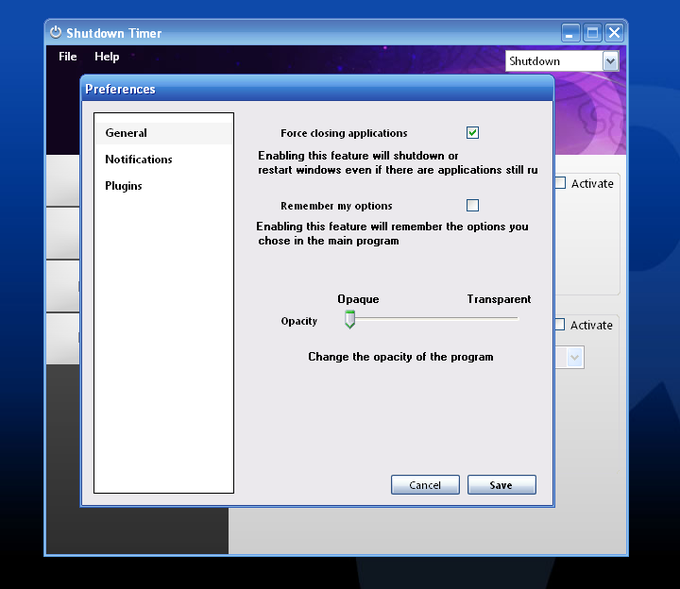Viewport: 680px width, 589px height.
Task: Expand the dropdown below the lower Activate checkbox
Action: click(x=575, y=358)
